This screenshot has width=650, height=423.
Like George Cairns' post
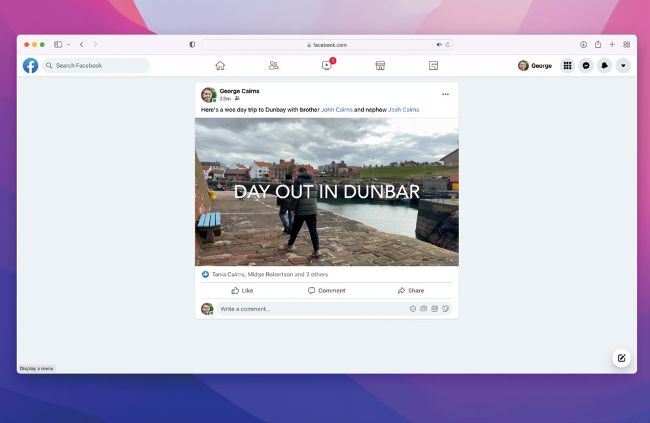tap(242, 290)
